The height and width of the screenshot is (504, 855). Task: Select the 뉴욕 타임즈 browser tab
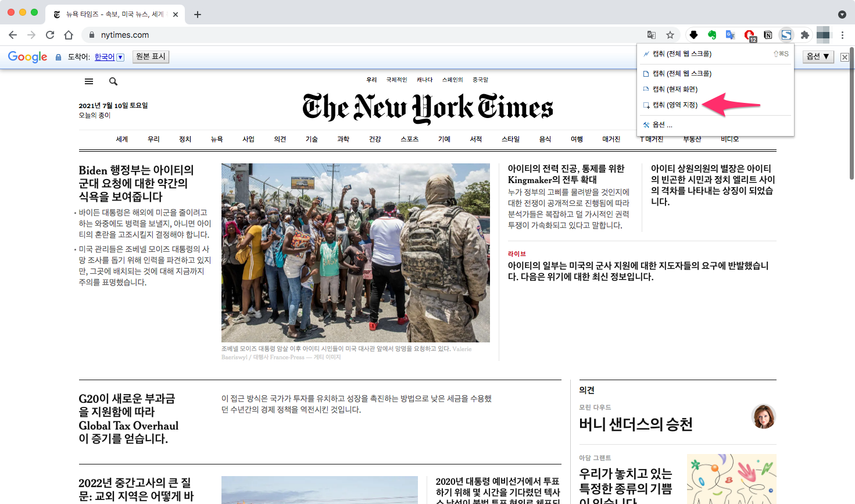(x=115, y=15)
